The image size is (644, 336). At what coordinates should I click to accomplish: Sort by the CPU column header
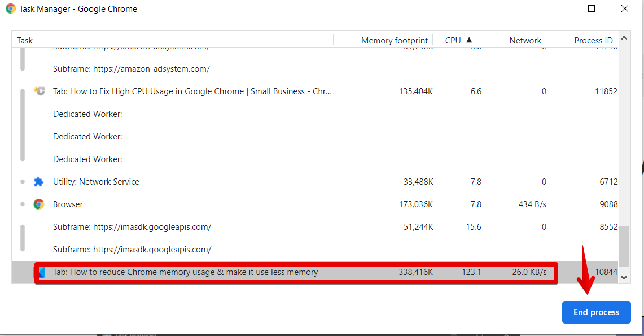coord(457,40)
